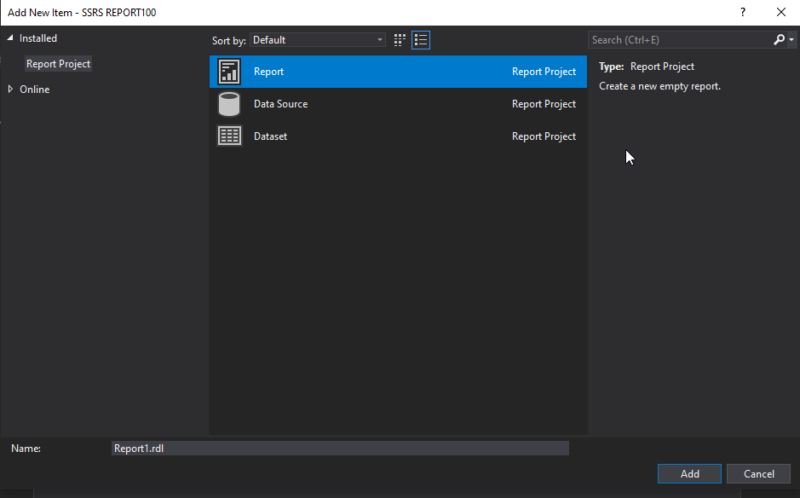Focus the Name field containing Report1.rdl

coord(340,448)
